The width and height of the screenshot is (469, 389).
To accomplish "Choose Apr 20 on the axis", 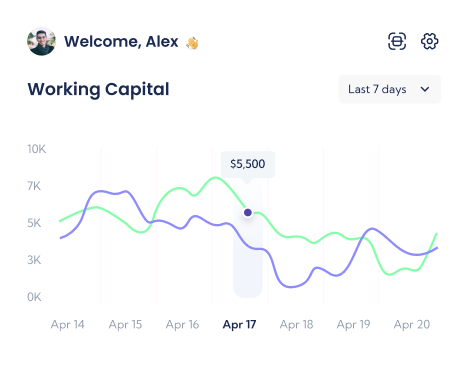I will [x=412, y=324].
